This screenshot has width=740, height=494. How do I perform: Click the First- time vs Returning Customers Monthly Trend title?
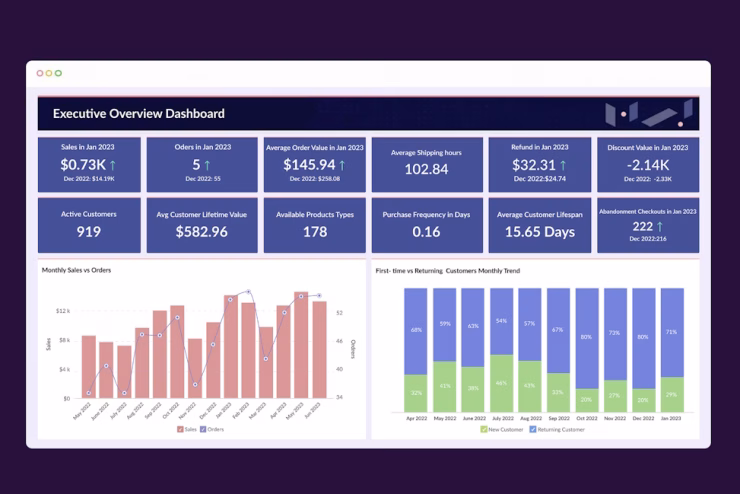(447, 271)
